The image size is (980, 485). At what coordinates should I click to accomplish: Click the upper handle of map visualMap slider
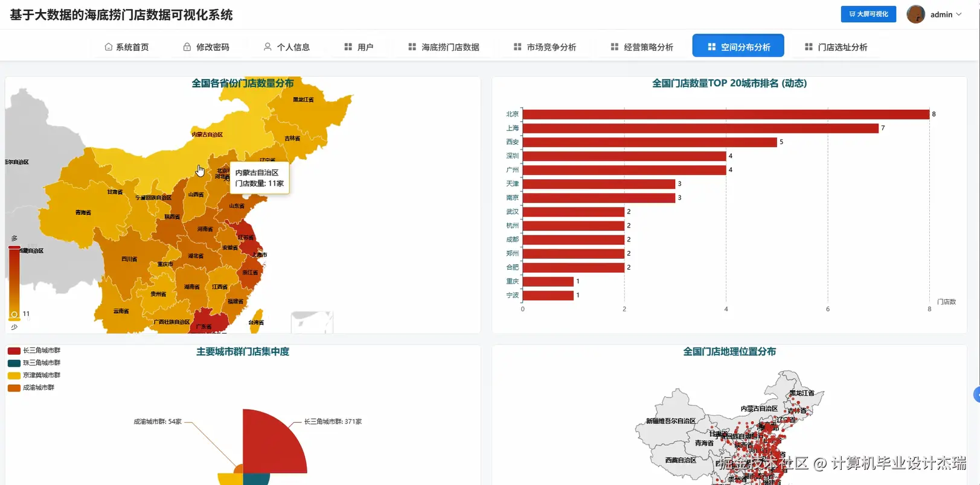(14, 247)
